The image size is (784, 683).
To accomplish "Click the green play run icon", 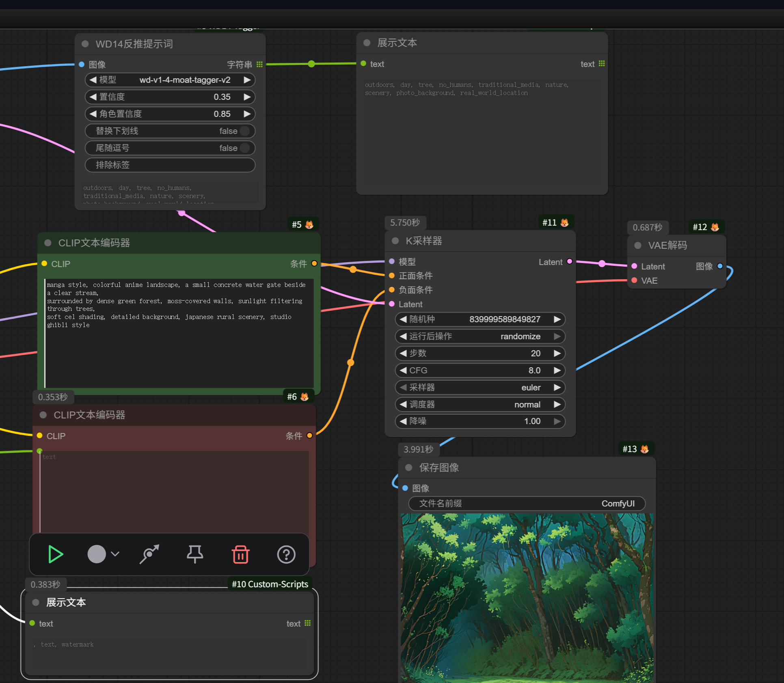I will (56, 554).
